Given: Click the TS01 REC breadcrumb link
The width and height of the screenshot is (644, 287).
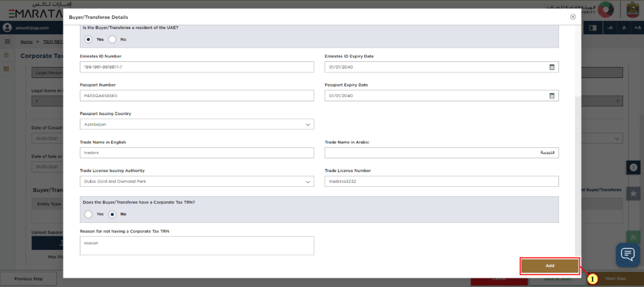Looking at the screenshot, I should (53, 42).
